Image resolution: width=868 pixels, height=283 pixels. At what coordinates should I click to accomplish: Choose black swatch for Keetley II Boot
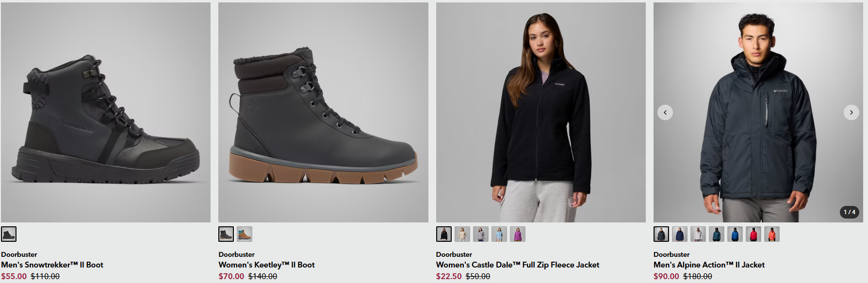(x=226, y=234)
